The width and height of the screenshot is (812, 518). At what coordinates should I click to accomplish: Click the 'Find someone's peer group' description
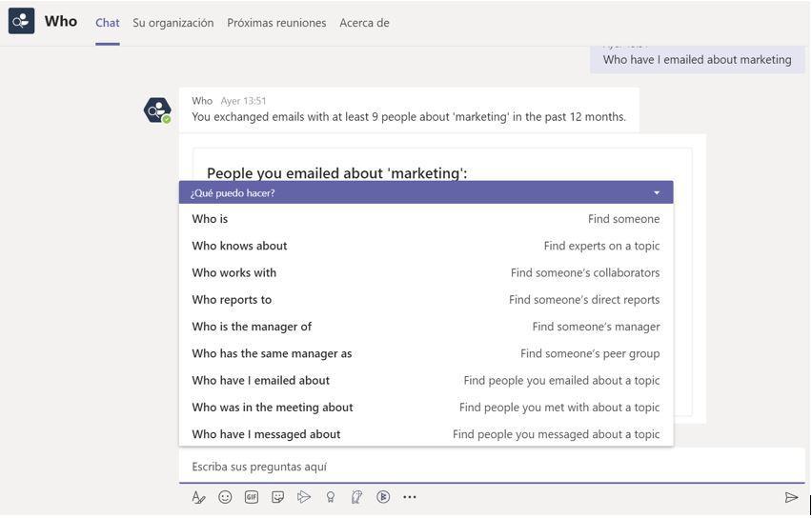pyautogui.click(x=590, y=353)
